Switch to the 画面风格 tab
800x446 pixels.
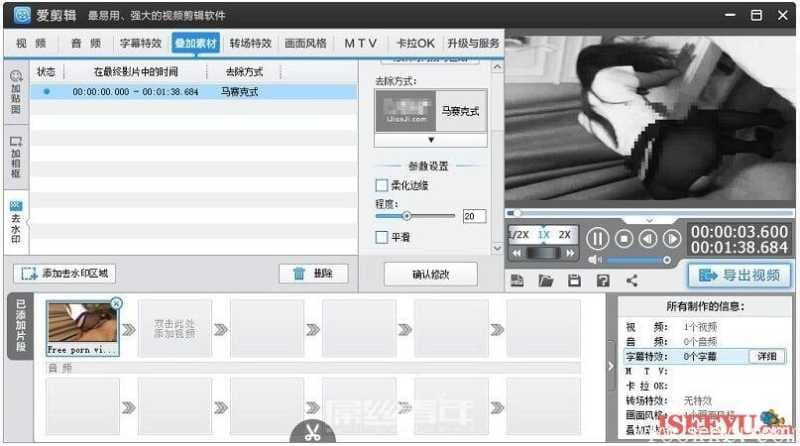click(x=306, y=43)
